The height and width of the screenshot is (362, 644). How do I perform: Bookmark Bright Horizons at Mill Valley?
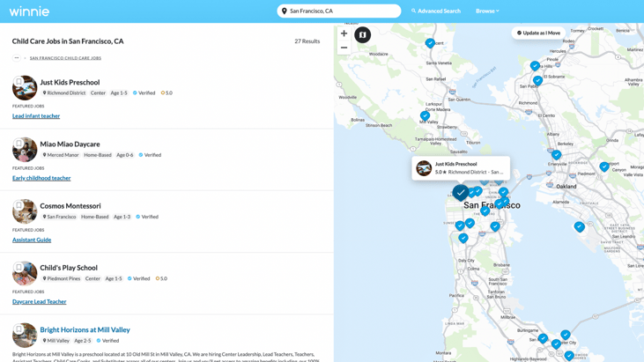pyautogui.click(x=19, y=329)
